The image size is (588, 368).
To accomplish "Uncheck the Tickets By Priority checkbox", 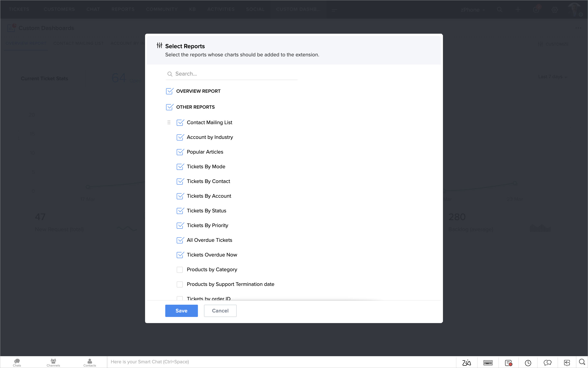I will pos(180,226).
